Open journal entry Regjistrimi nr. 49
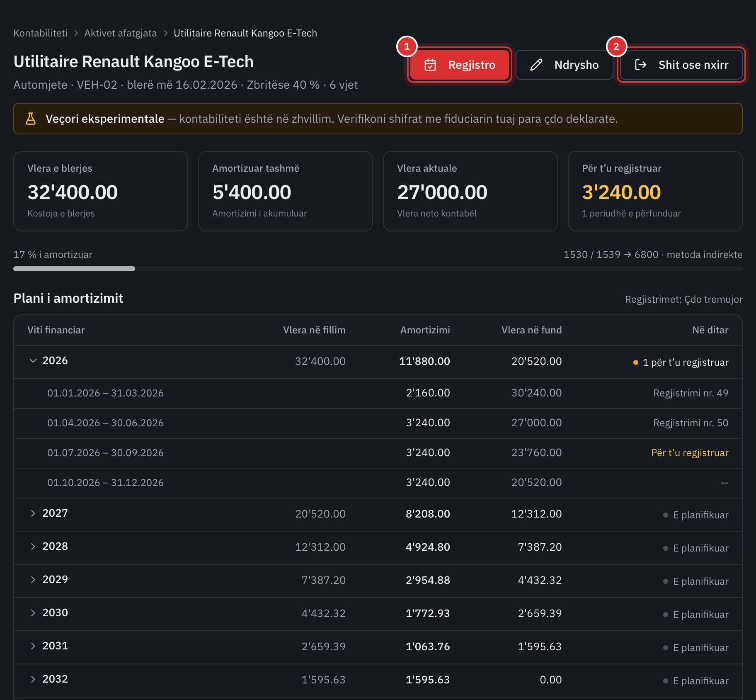This screenshot has width=756, height=700. (x=691, y=393)
